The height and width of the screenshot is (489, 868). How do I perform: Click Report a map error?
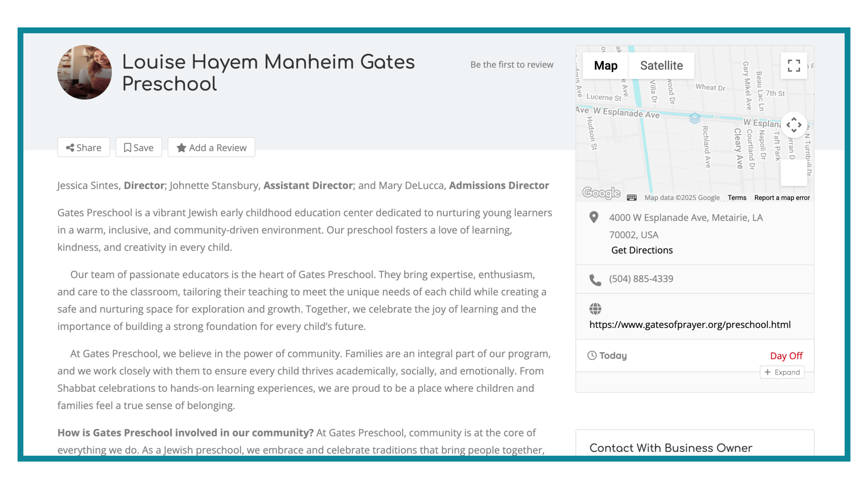(782, 198)
